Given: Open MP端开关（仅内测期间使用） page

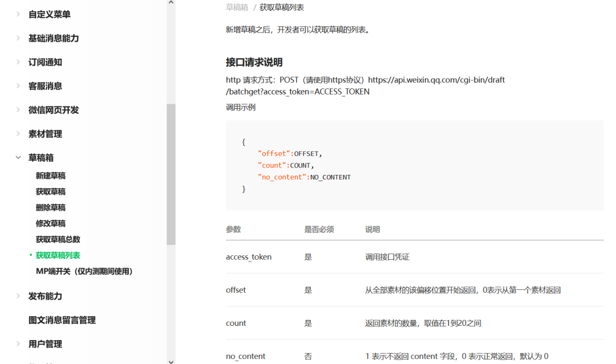Looking at the screenshot, I should (x=84, y=271).
